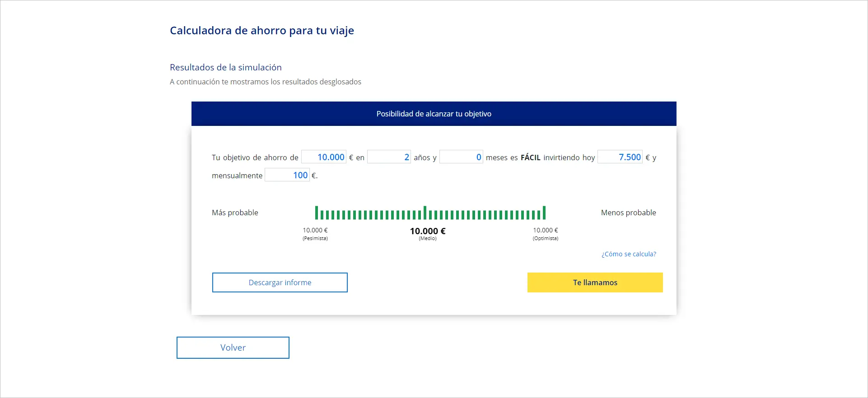Click the tall leftmost bar of the probability scale
Screen dimensions: 868x398
(x=317, y=213)
